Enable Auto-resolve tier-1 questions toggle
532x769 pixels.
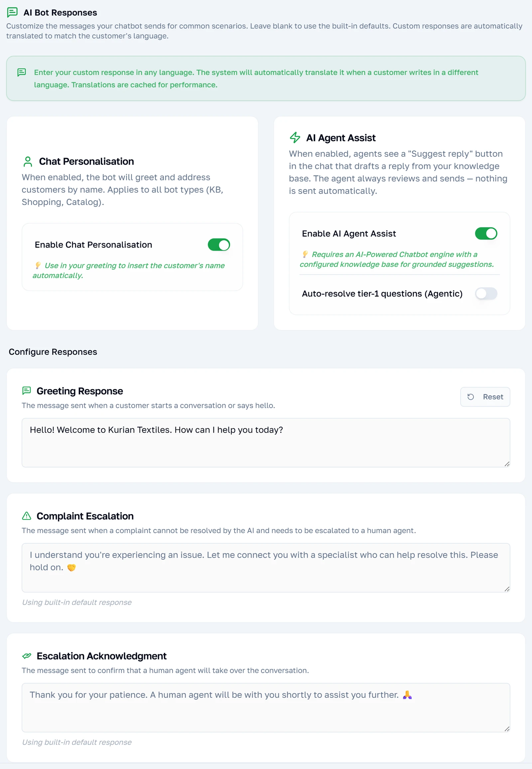pos(486,293)
